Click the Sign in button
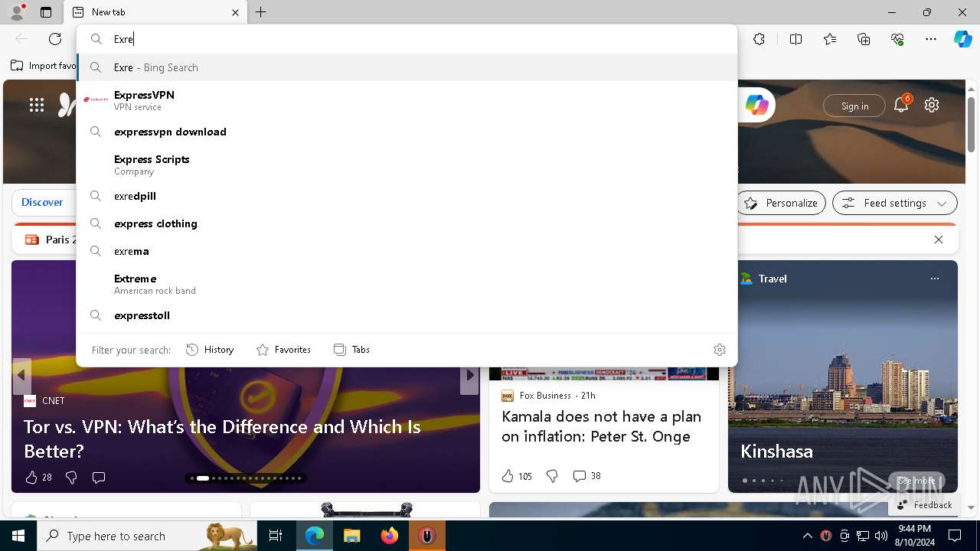 coord(854,106)
